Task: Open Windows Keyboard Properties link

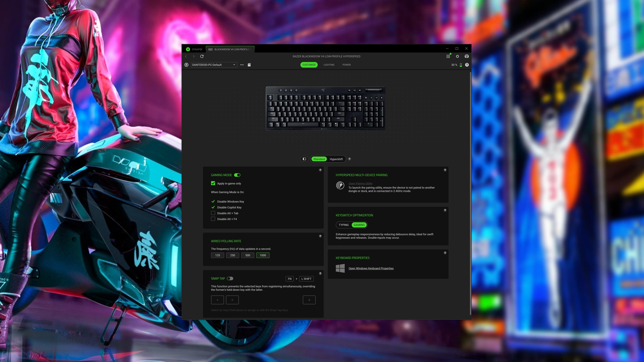Action: pos(371,268)
